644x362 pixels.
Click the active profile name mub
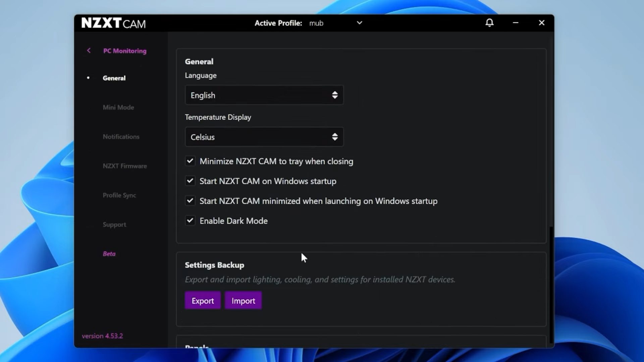click(316, 23)
